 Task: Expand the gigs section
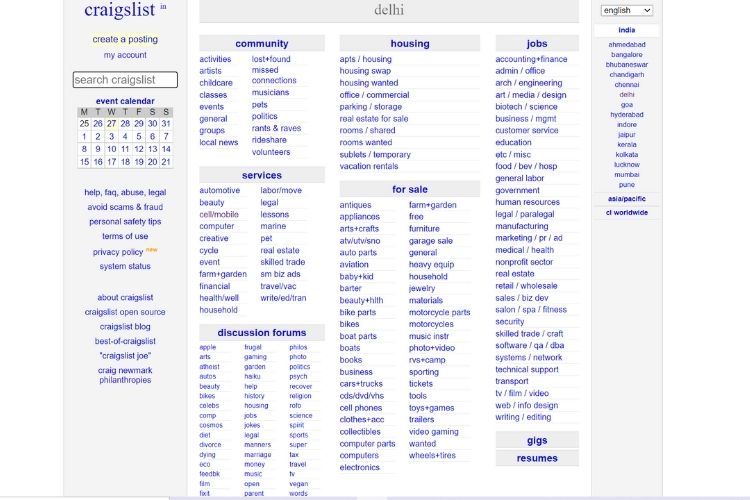pyautogui.click(x=537, y=440)
